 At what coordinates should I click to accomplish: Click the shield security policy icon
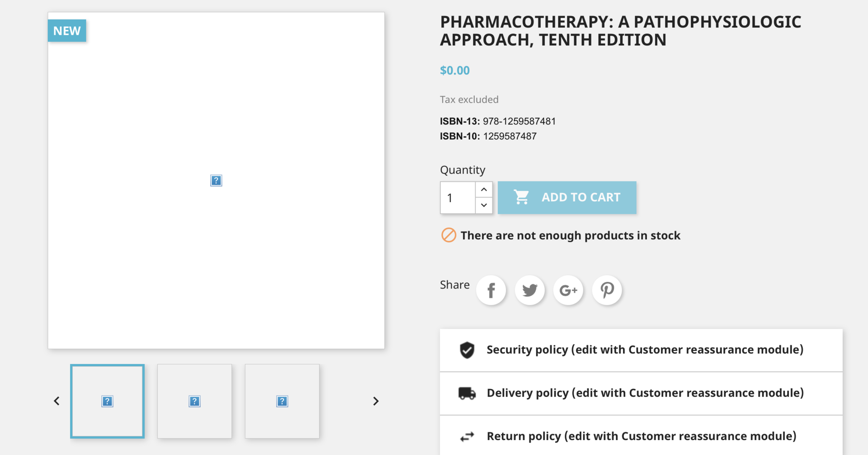pyautogui.click(x=467, y=350)
